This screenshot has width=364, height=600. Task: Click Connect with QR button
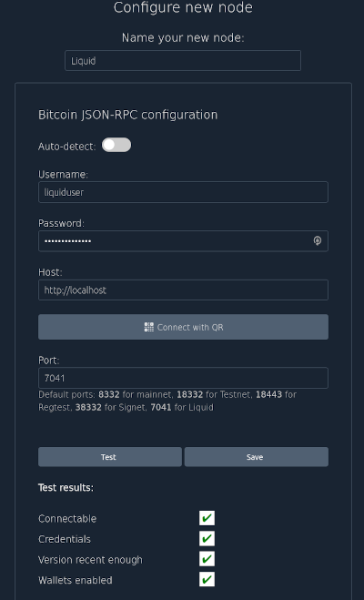(x=183, y=327)
